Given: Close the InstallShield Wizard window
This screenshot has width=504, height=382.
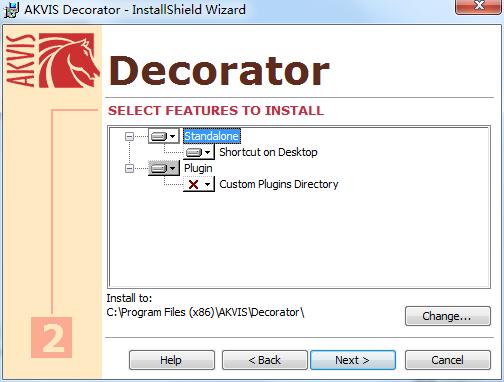Looking at the screenshot, I should pos(479,6).
